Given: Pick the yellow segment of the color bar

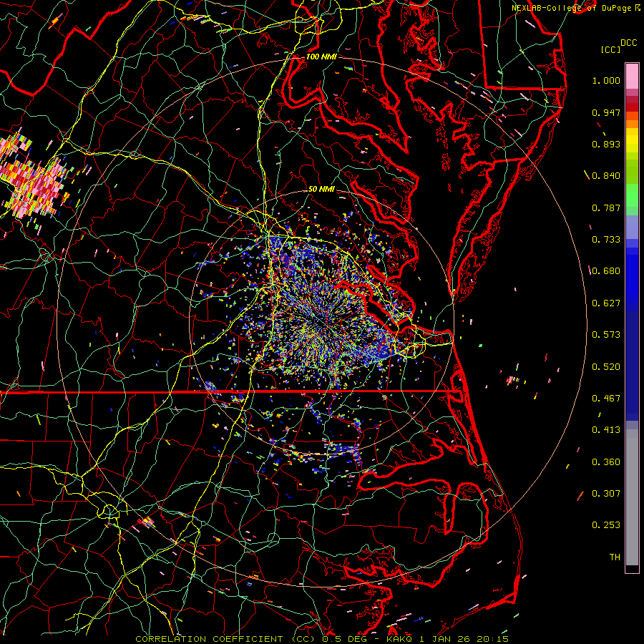Looking at the screenshot, I should (632, 141).
